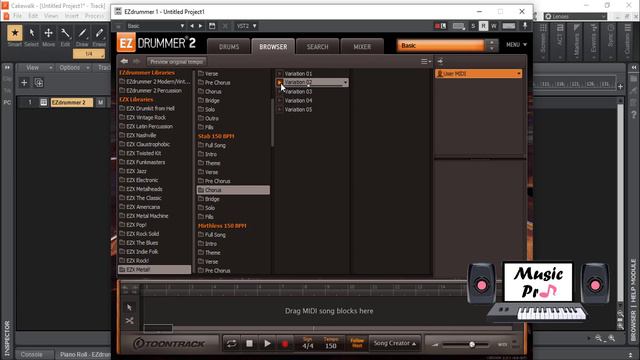Start playback in EZdrummer transport
640x360 pixels.
coord(267,344)
